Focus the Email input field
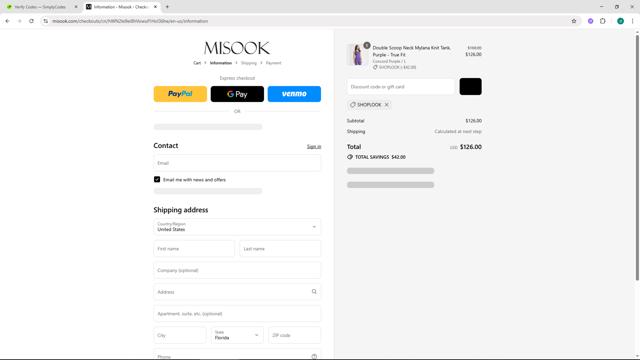Screen dimensions: 640x360 [237, 163]
